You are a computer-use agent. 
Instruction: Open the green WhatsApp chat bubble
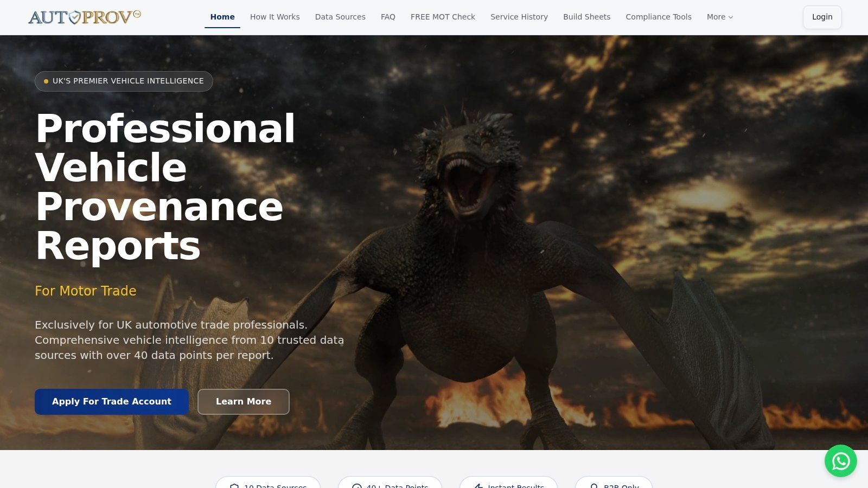pyautogui.click(x=841, y=461)
